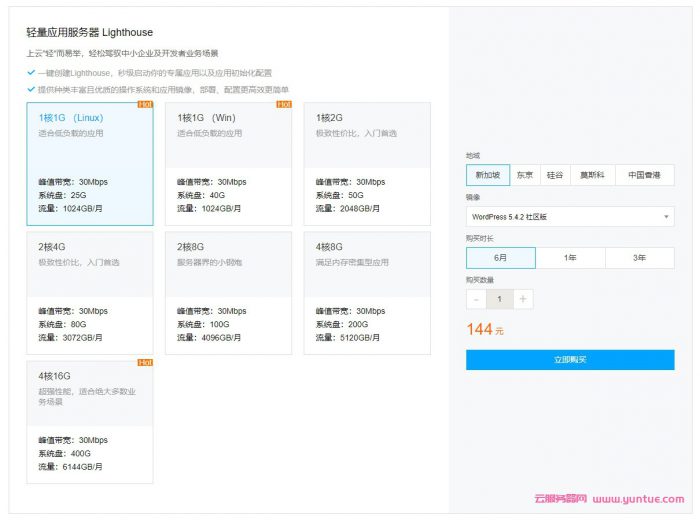
Task: Set purchase duration to 1年
Action: pos(570,258)
